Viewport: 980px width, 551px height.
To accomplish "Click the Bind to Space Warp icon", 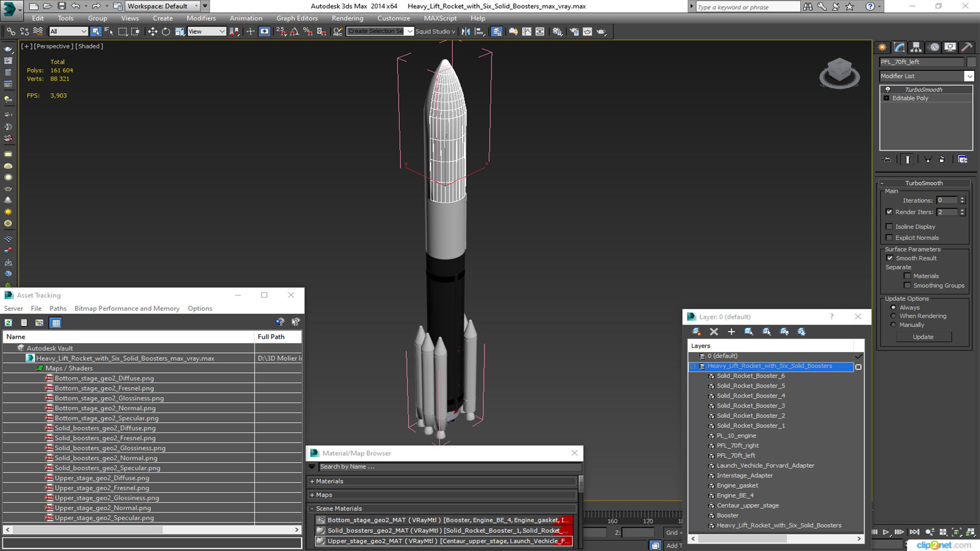I will pos(38,32).
